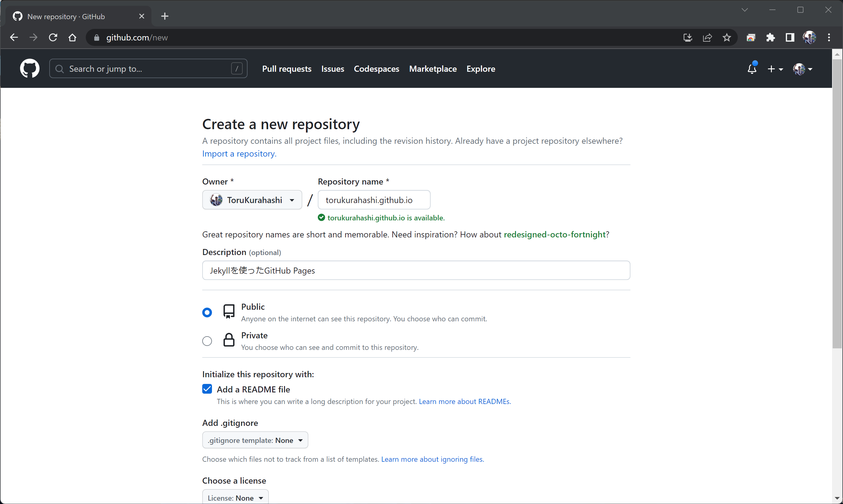
Task: Open the user avatar menu in GitHub header
Action: [x=803, y=69]
